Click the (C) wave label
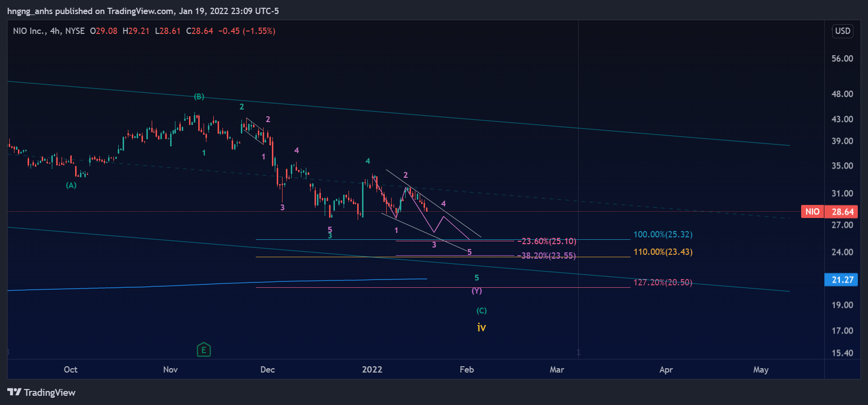Image resolution: width=868 pixels, height=405 pixels. (x=481, y=311)
